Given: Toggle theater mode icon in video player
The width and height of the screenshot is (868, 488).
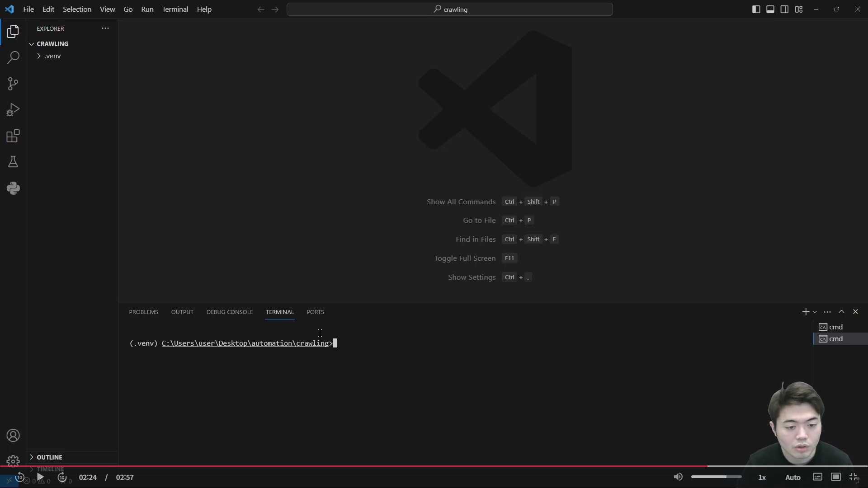Looking at the screenshot, I should [836, 477].
